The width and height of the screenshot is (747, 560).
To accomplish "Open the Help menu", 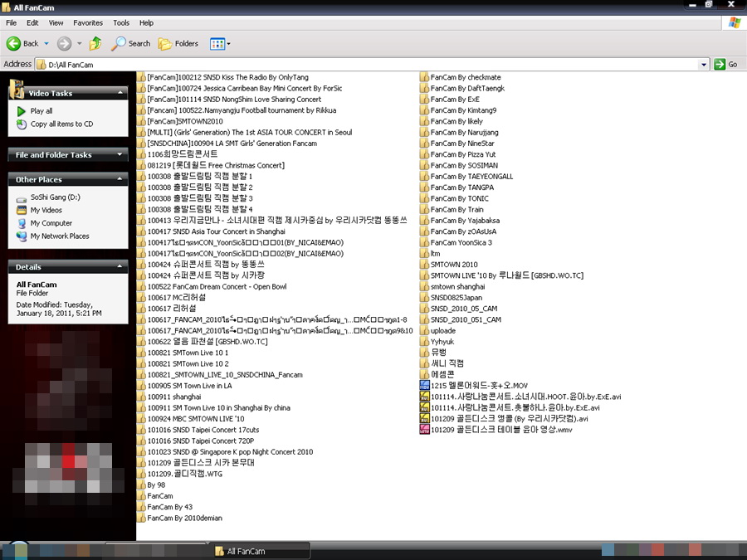I will coord(146,23).
